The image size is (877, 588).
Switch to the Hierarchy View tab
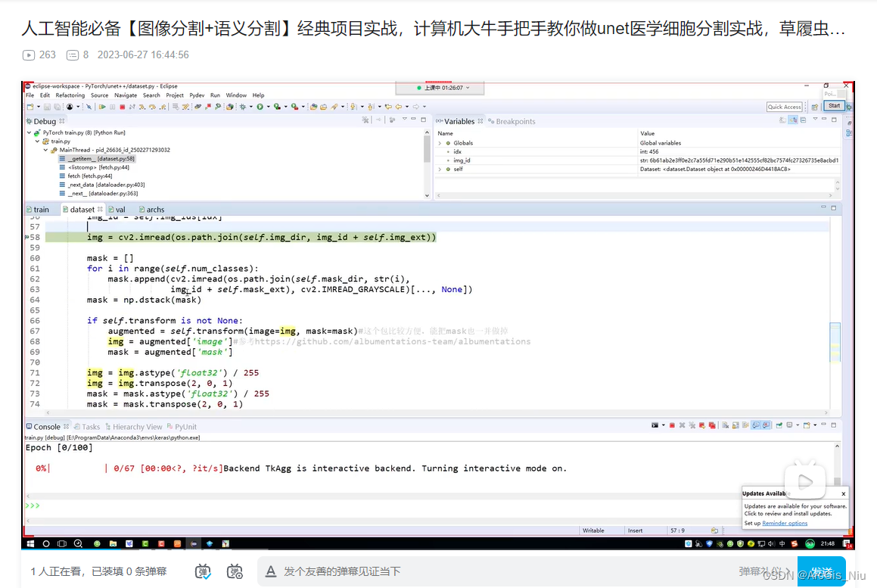pyautogui.click(x=134, y=426)
